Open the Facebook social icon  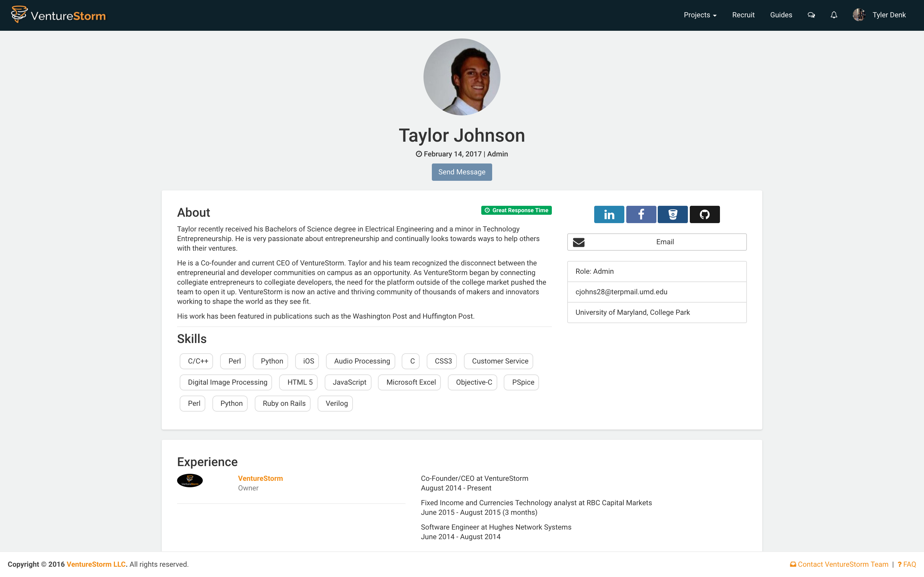(641, 214)
